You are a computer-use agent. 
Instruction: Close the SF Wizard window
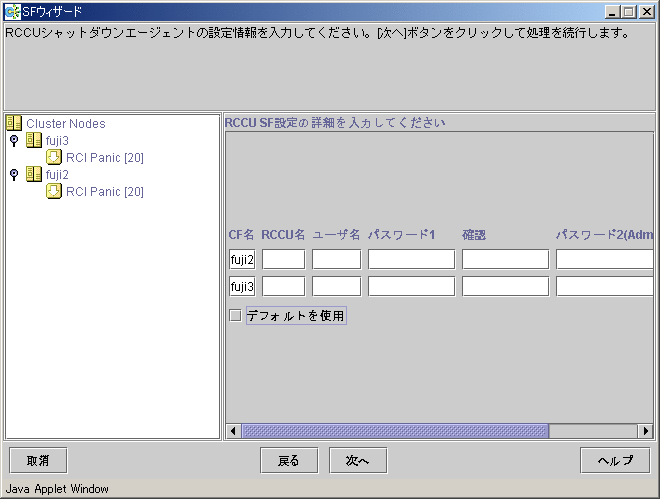click(x=647, y=12)
